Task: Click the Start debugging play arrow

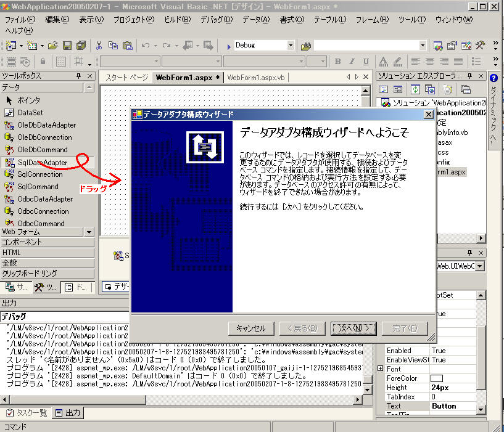Action: [229, 46]
